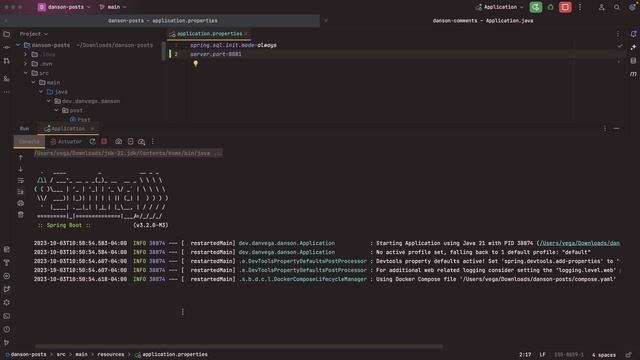Viewport: 640px width, 360px height.
Task: Open the Maven tool window icon
Action: pyautogui.click(x=633, y=74)
